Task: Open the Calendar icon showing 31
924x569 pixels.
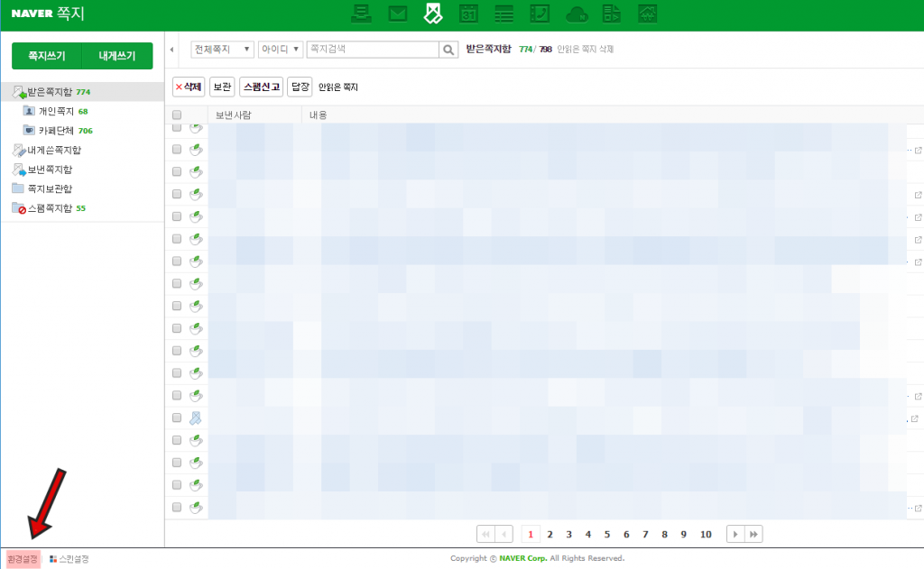Action: [x=468, y=14]
